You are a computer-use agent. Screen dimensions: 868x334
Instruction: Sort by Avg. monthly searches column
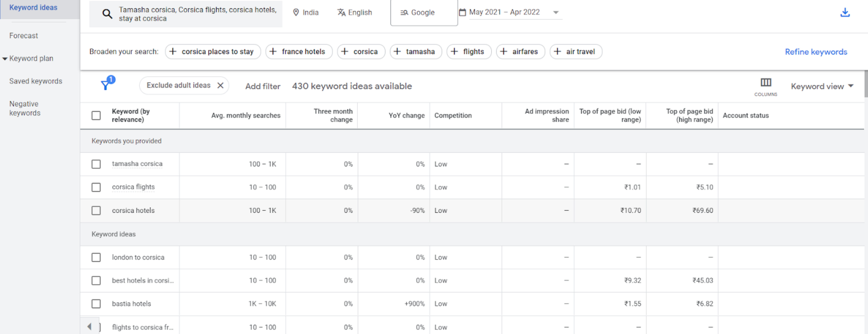click(x=246, y=116)
